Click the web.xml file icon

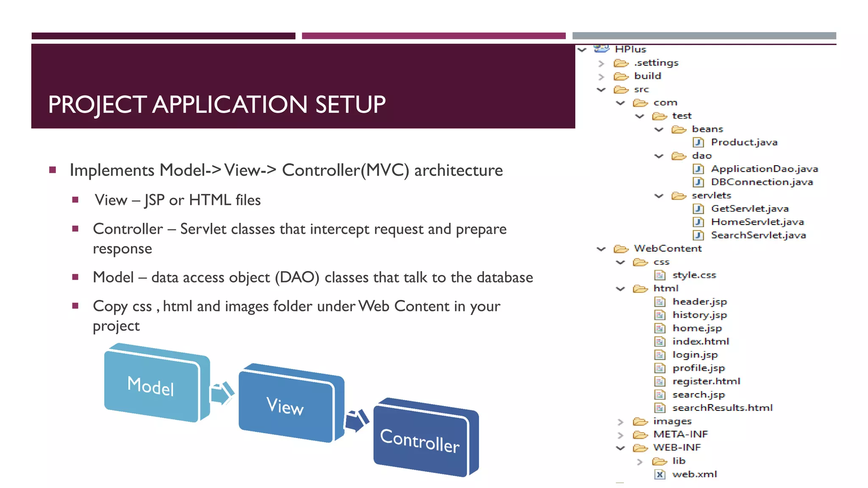(659, 474)
